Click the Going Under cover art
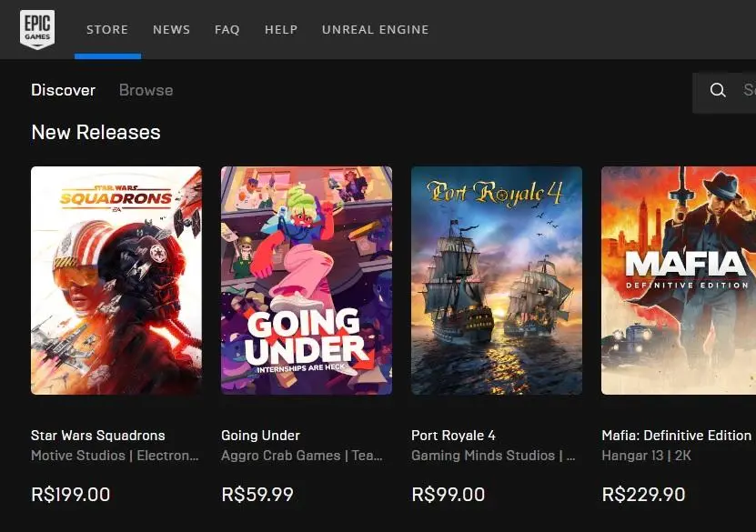 click(x=306, y=280)
